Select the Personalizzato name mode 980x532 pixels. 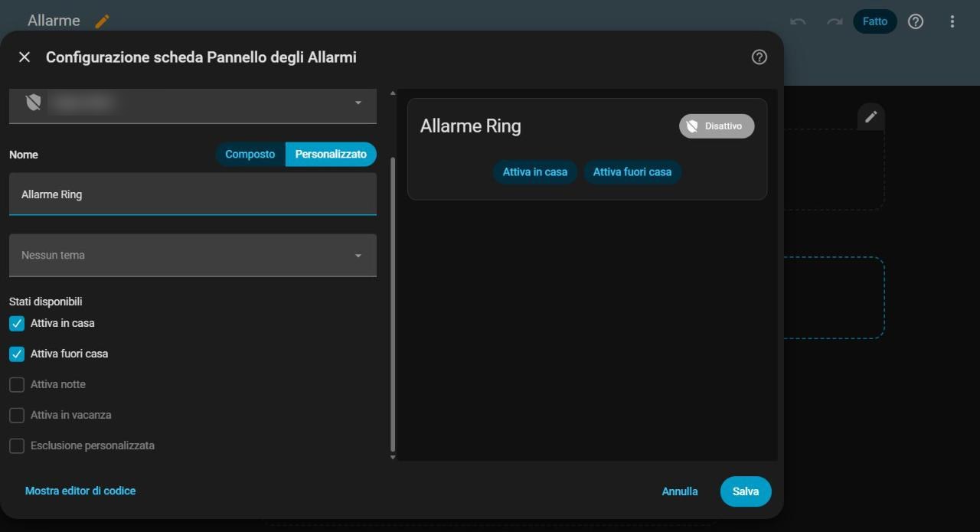[x=331, y=154]
